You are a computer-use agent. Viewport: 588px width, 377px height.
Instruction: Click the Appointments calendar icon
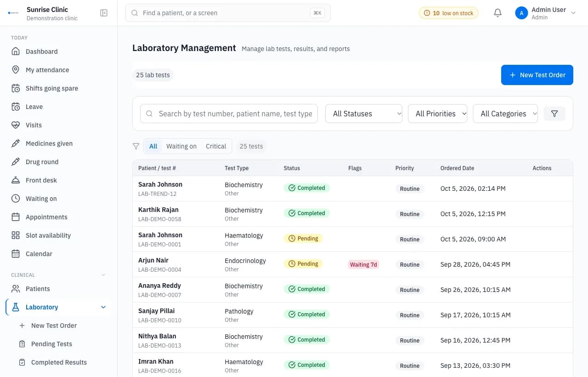point(16,217)
